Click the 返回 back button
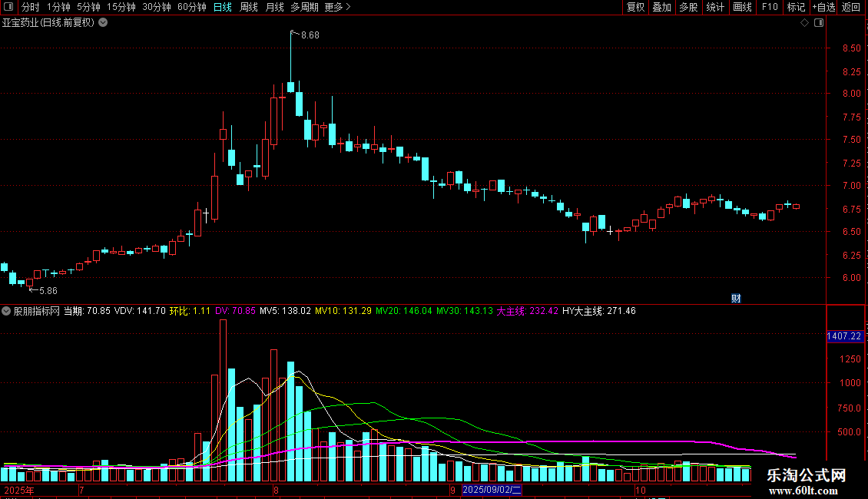This screenshot has height=499, width=868. pos(851,7)
